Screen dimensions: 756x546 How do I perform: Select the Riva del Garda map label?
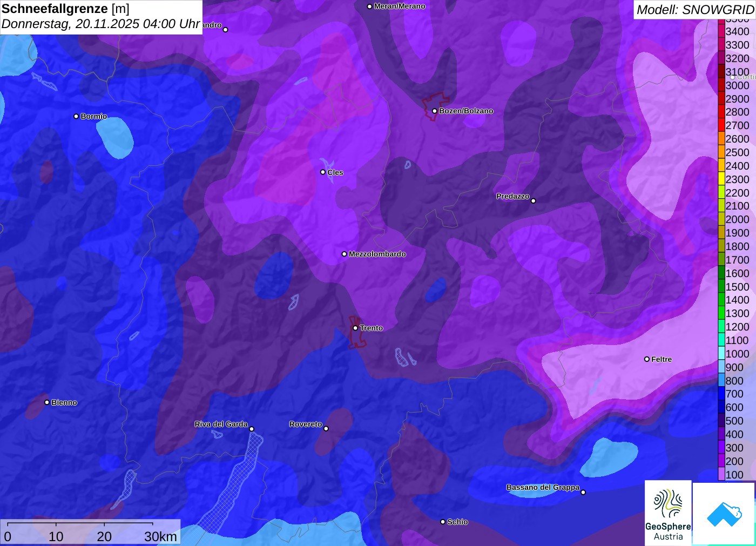coord(221,424)
